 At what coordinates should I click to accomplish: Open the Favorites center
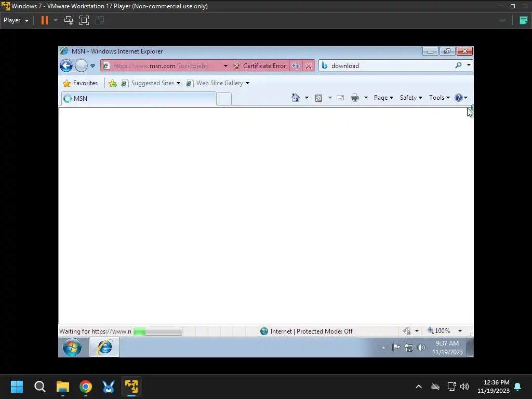point(81,83)
